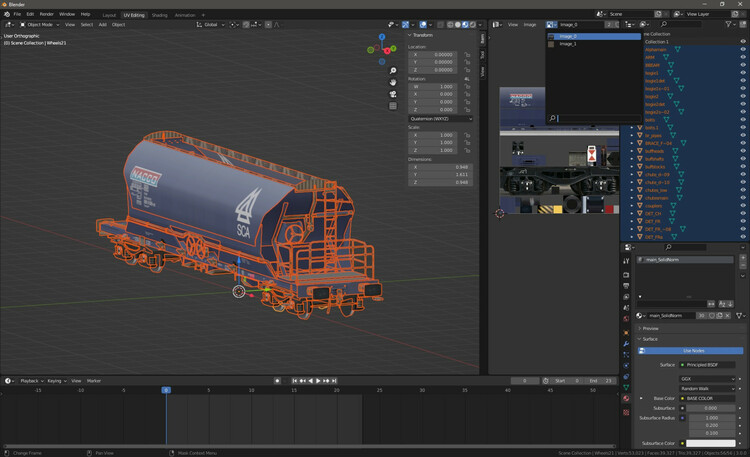The image size is (750, 457).
Task: Select Image_0 in the image list
Action: pos(594,36)
